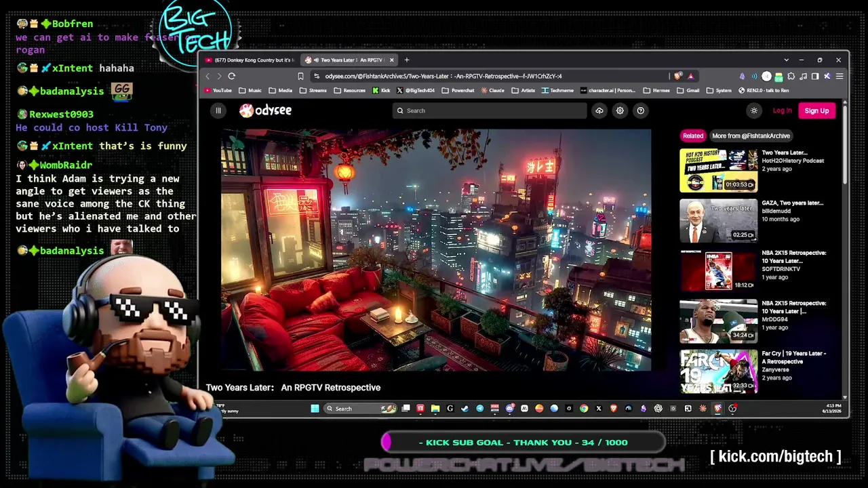Open the Artists bookmarks folder
Image resolution: width=868 pixels, height=488 pixels.
(524, 90)
